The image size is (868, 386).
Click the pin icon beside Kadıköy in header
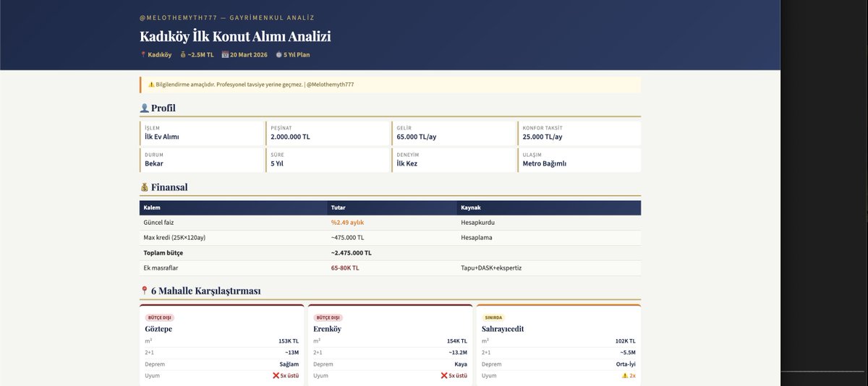coord(143,55)
